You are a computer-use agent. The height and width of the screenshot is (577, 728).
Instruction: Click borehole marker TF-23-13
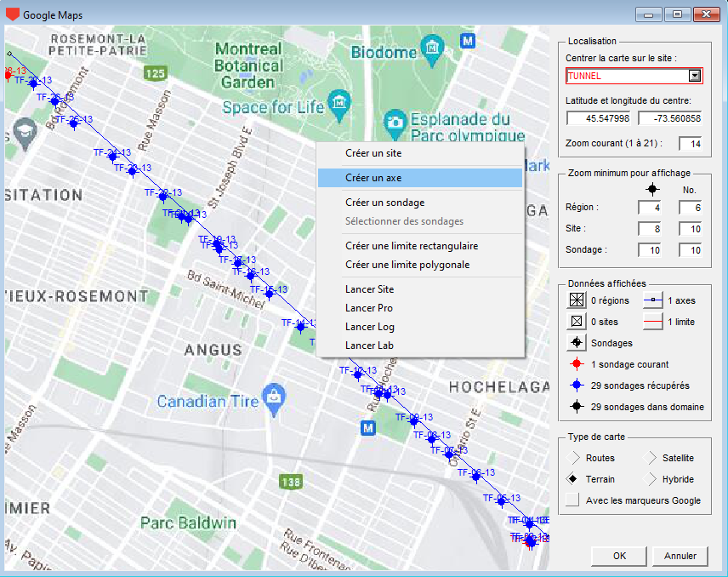(133, 172)
